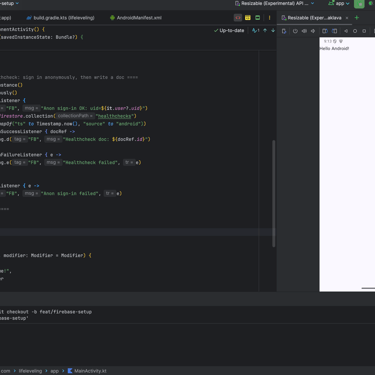Click the editor vertical scrollbar thumb
The width and height of the screenshot is (375, 375).
274,193
